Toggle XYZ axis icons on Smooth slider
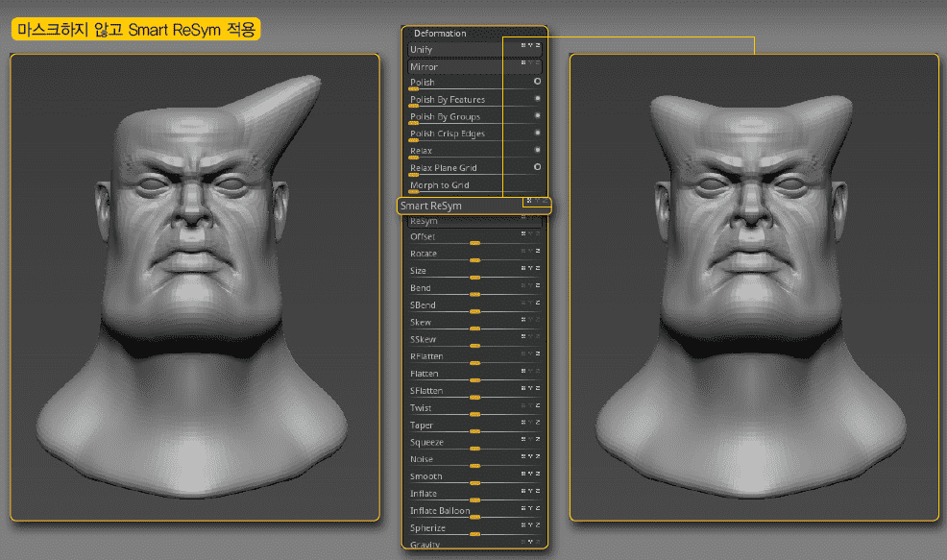Screen dimensions: 947x560 click(531, 474)
